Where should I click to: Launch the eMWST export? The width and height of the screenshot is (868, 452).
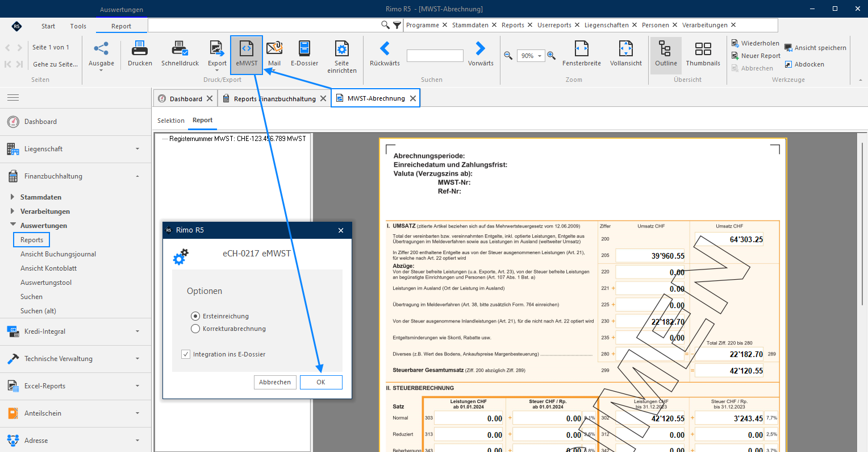point(247,55)
